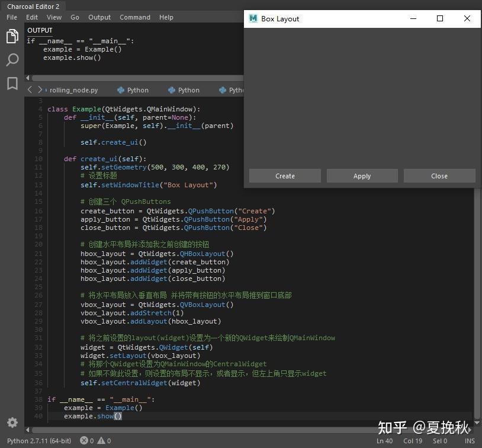This screenshot has height=448, width=482.
Task: Select the search magnifier icon in the sidebar
Action: pyautogui.click(x=12, y=60)
